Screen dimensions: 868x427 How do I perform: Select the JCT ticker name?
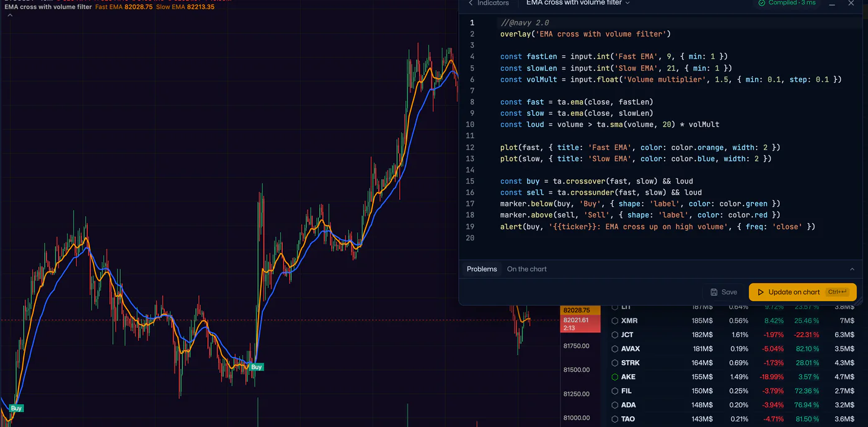627,335
